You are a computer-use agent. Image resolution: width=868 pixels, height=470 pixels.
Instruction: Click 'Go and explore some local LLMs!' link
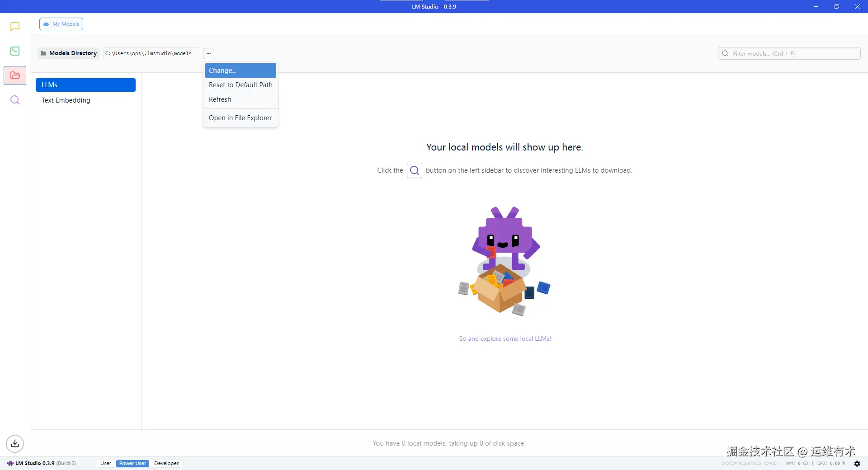click(505, 338)
